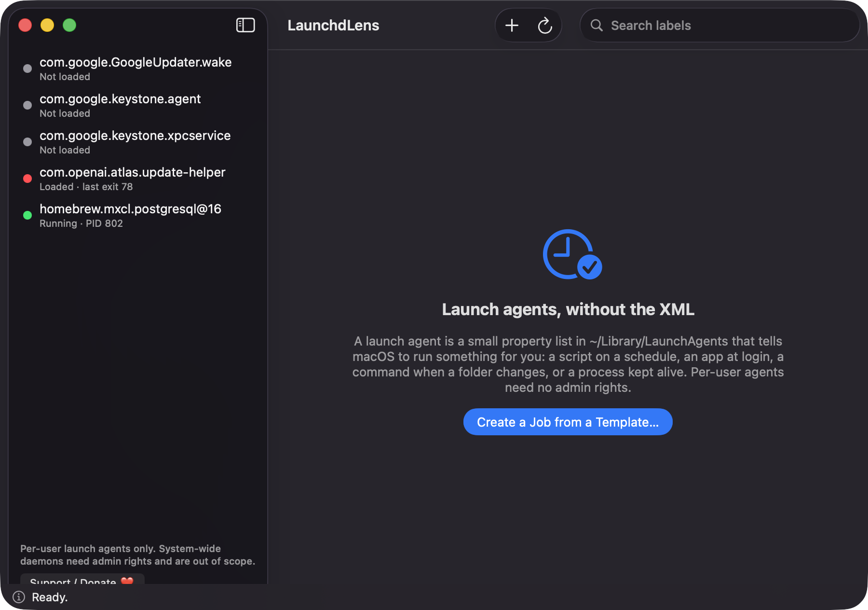The width and height of the screenshot is (868, 610).
Task: Click the Support / Donate button
Action: 82,579
